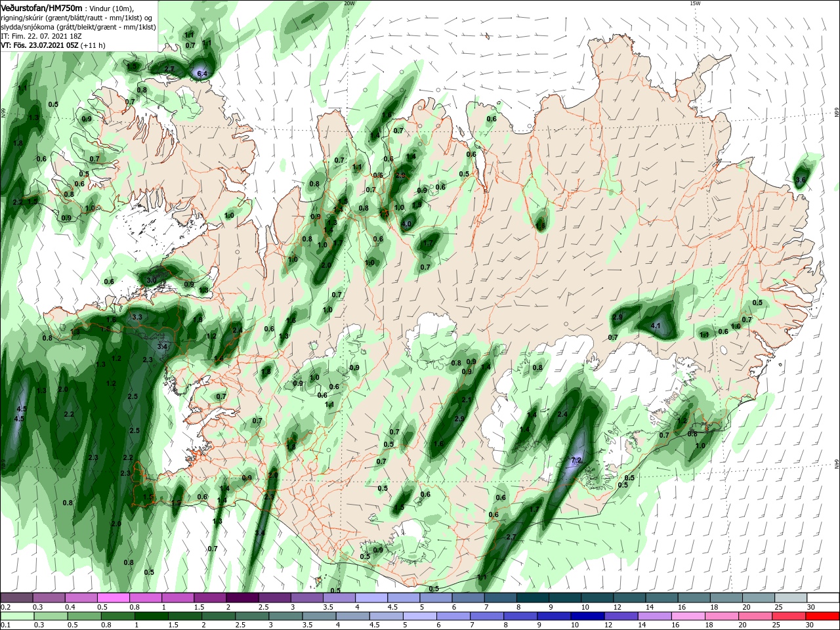Viewport: 840px width, 630px height.
Task: Click the 15W longitude label
Action: (x=695, y=3)
